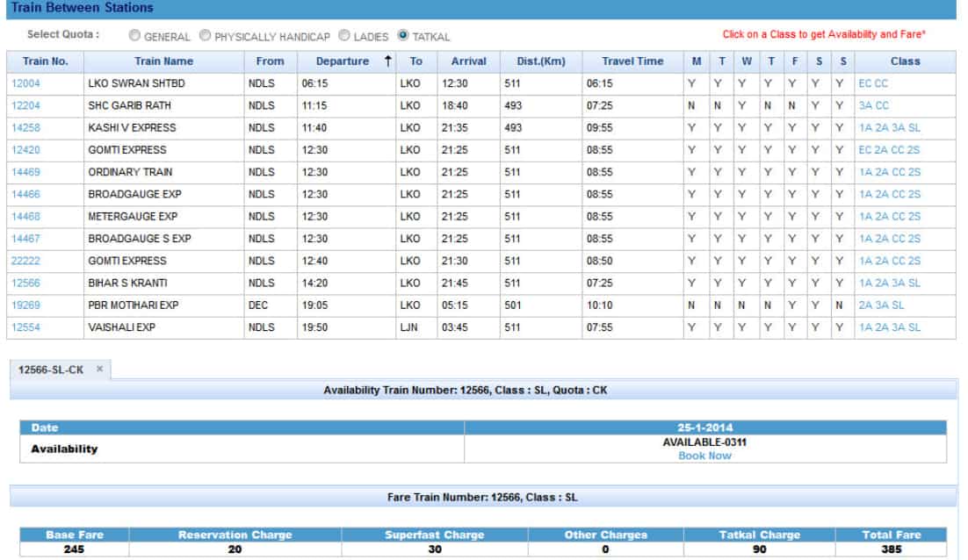This screenshot has height=560, width=968.
Task: Close the 12566-SL-CK tab
Action: tap(99, 369)
